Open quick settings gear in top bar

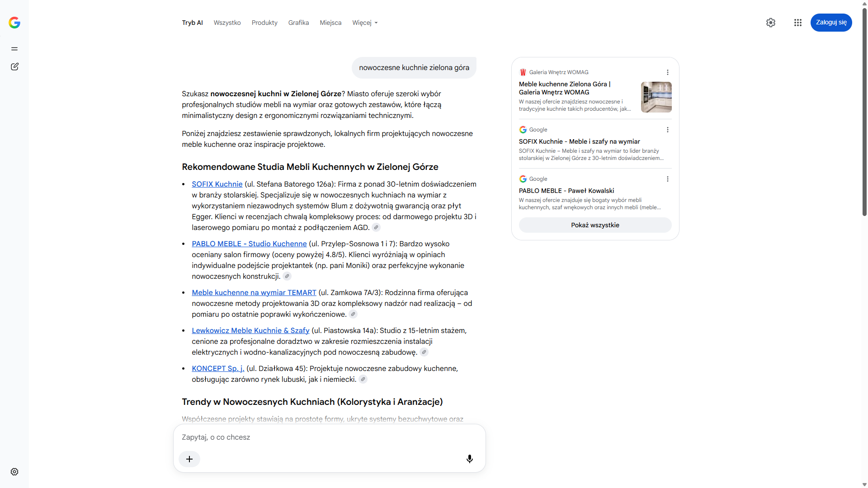[771, 23]
